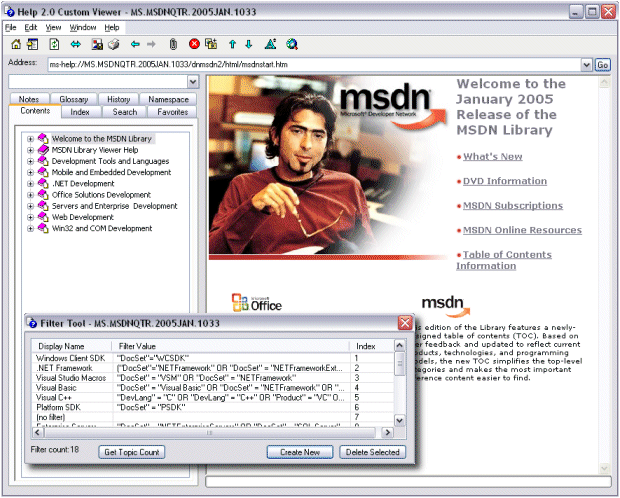Open the Window menu
Image resolution: width=620 pixels, height=498 pixels.
(x=83, y=27)
